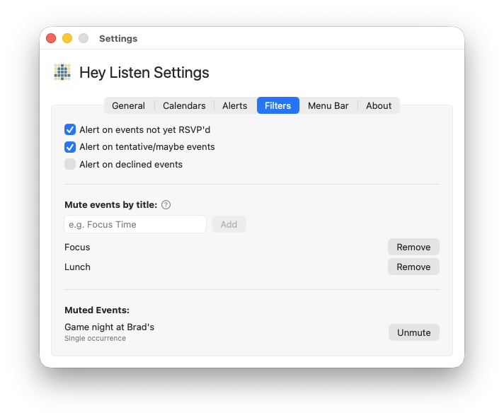The width and height of the screenshot is (504, 420).
Task: Open the Menu Bar tab
Action: pos(328,105)
